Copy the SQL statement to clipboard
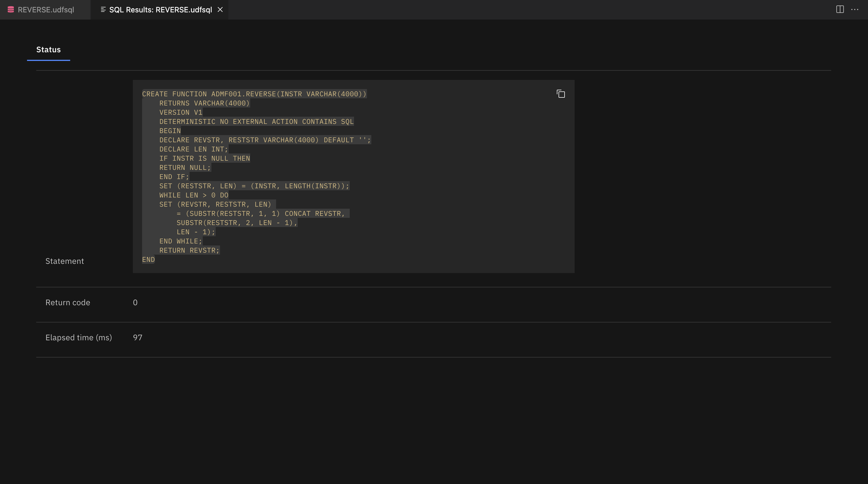 point(561,94)
